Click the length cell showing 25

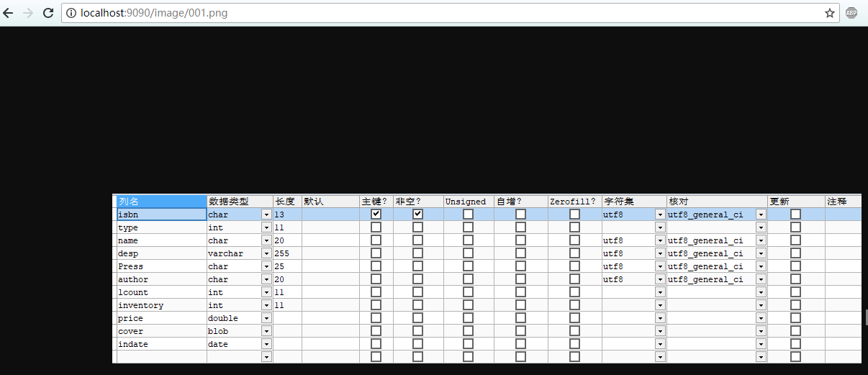tap(287, 266)
